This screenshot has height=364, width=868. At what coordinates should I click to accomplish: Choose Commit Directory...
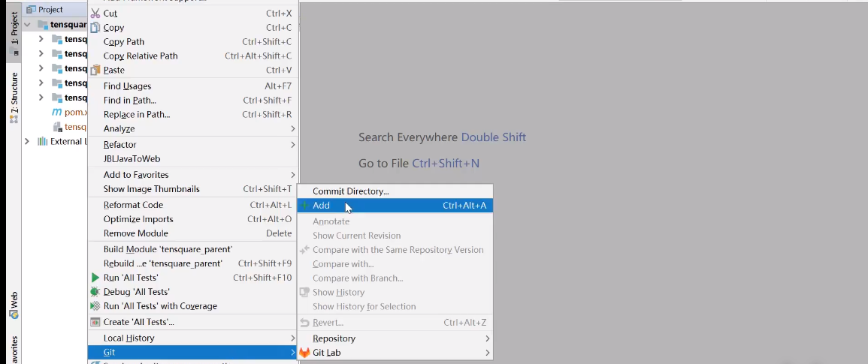[395, 191]
